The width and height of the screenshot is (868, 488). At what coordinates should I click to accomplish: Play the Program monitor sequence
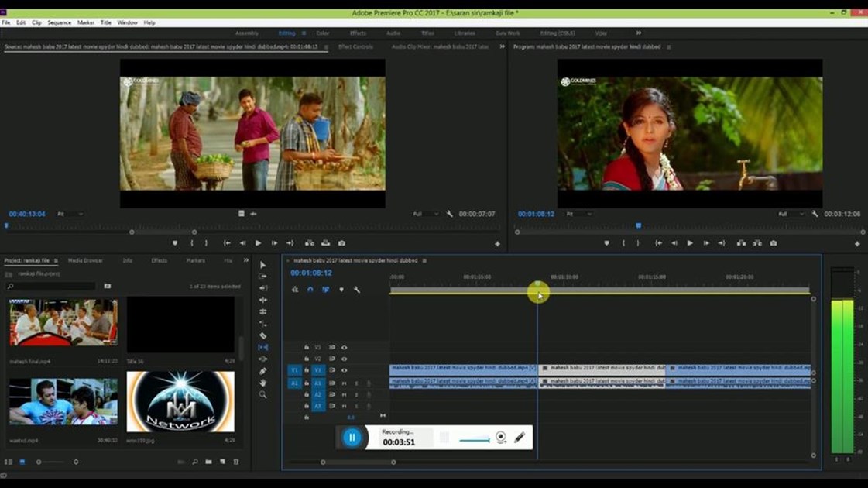click(x=690, y=243)
